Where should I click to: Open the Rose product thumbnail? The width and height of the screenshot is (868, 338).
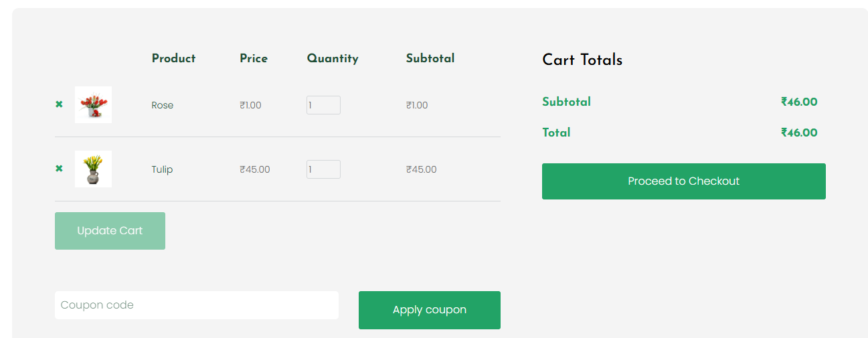[93, 104]
